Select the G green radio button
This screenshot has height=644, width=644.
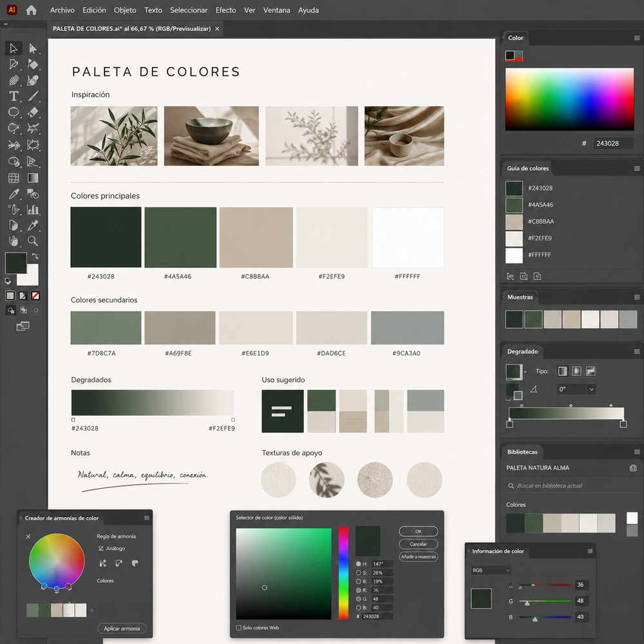(x=359, y=599)
